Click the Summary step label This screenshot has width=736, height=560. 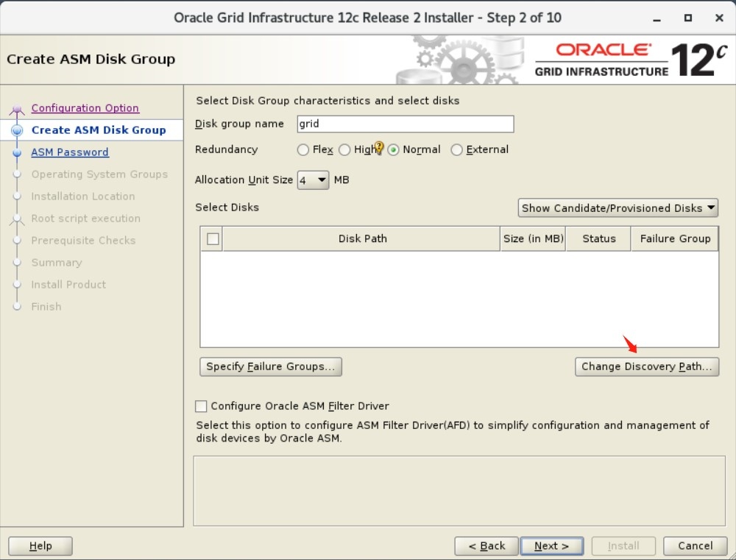point(57,263)
